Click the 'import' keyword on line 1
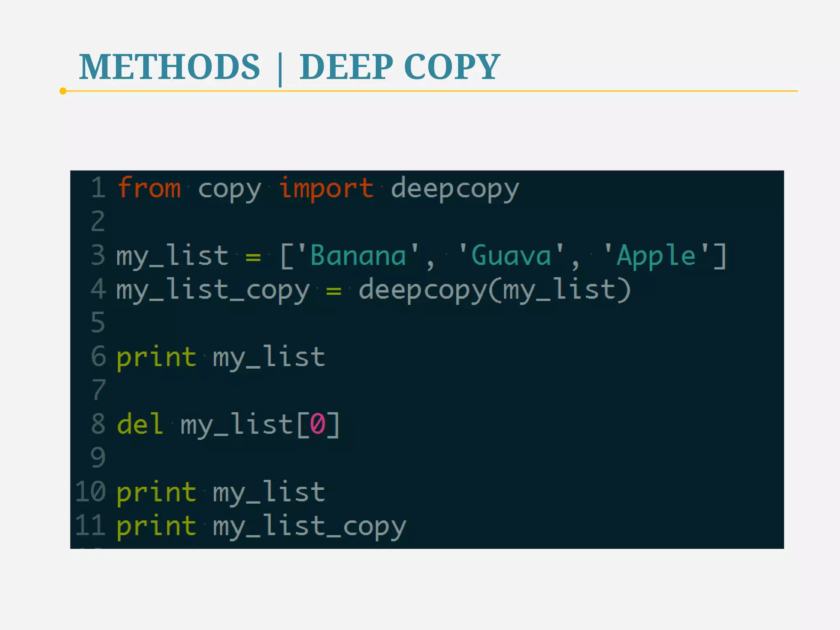 pyautogui.click(x=326, y=189)
